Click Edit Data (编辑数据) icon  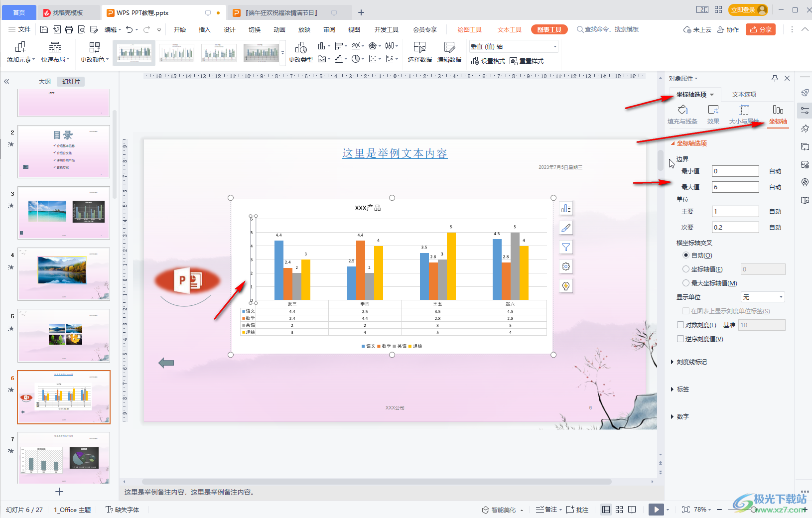[449, 52]
